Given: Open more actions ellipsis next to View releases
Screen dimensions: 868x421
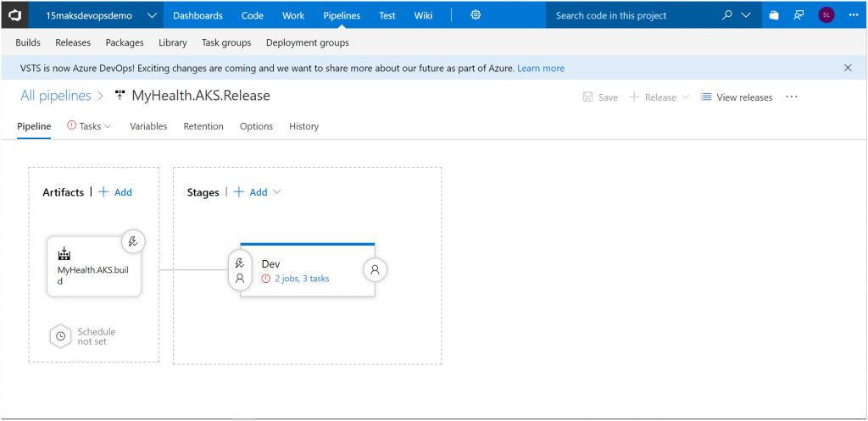Looking at the screenshot, I should click(792, 97).
